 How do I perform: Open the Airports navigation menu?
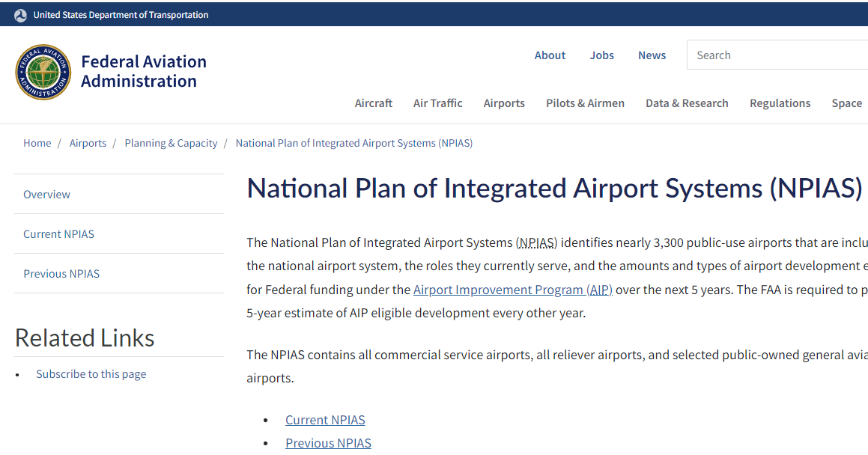504,103
